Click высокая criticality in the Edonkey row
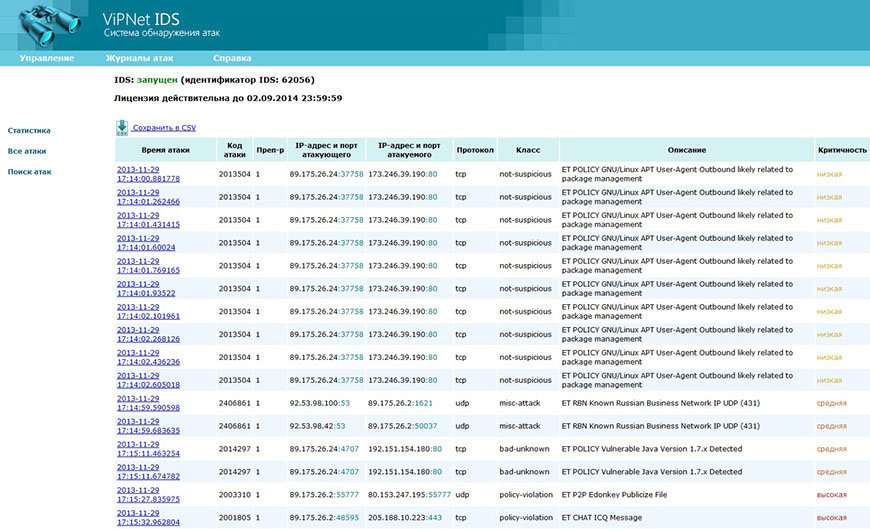The height and width of the screenshot is (529, 870). (x=831, y=495)
